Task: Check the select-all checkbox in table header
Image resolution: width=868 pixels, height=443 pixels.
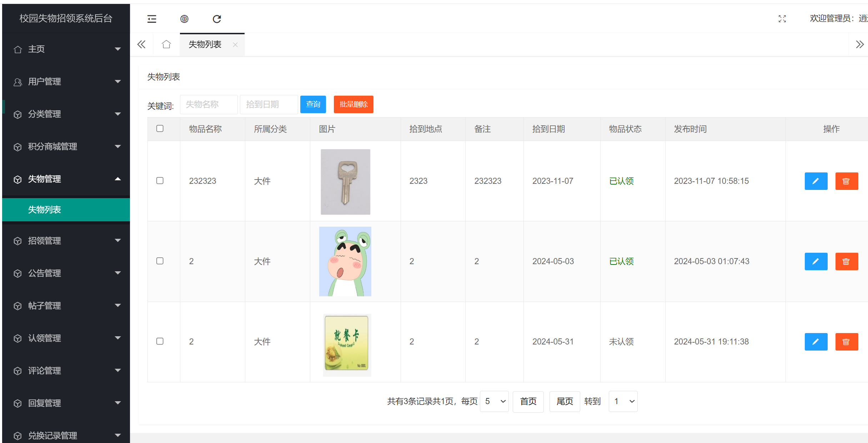Action: click(x=160, y=129)
